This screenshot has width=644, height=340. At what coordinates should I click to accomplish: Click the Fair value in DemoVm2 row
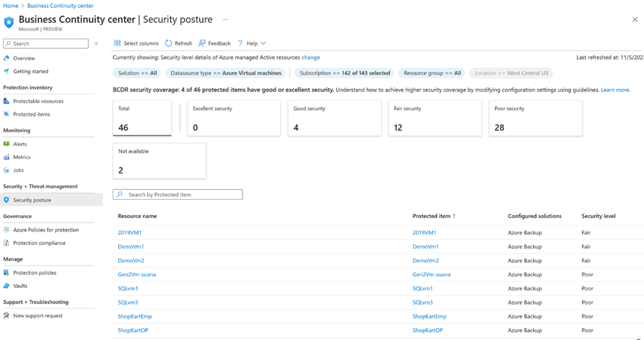[586, 261]
